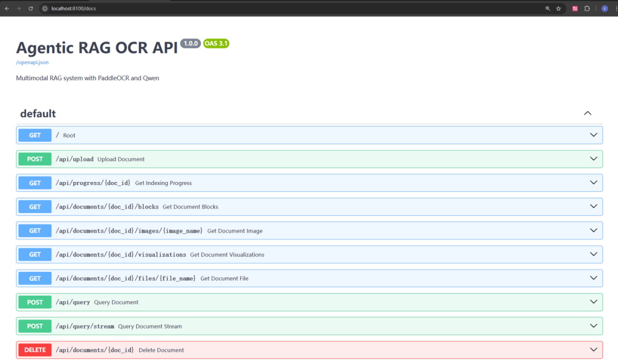Open the pink extension icon in toolbar

pos(575,8)
